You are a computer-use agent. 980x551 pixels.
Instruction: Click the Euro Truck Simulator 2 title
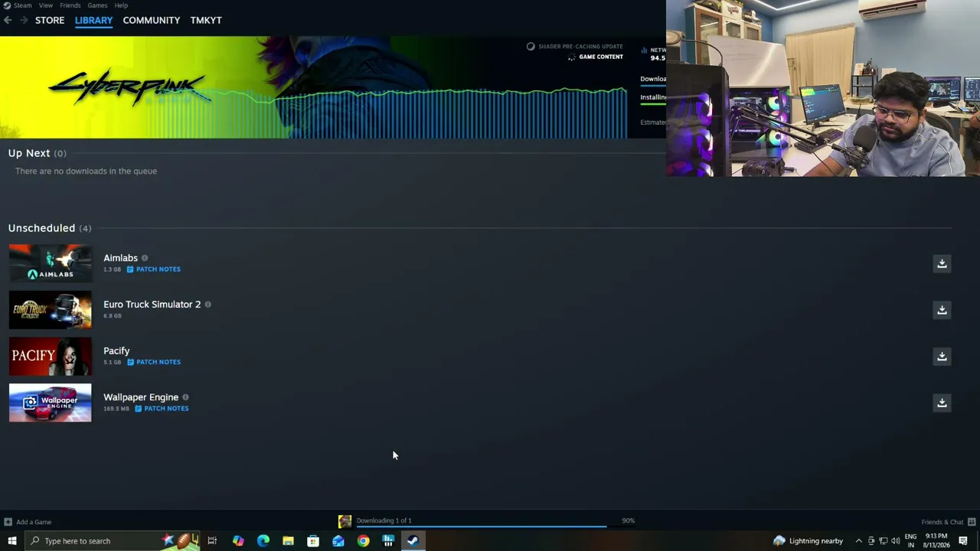[152, 305]
